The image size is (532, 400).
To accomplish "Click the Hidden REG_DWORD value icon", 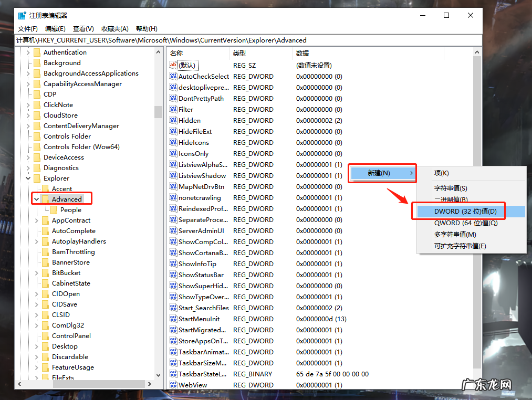I will (173, 120).
